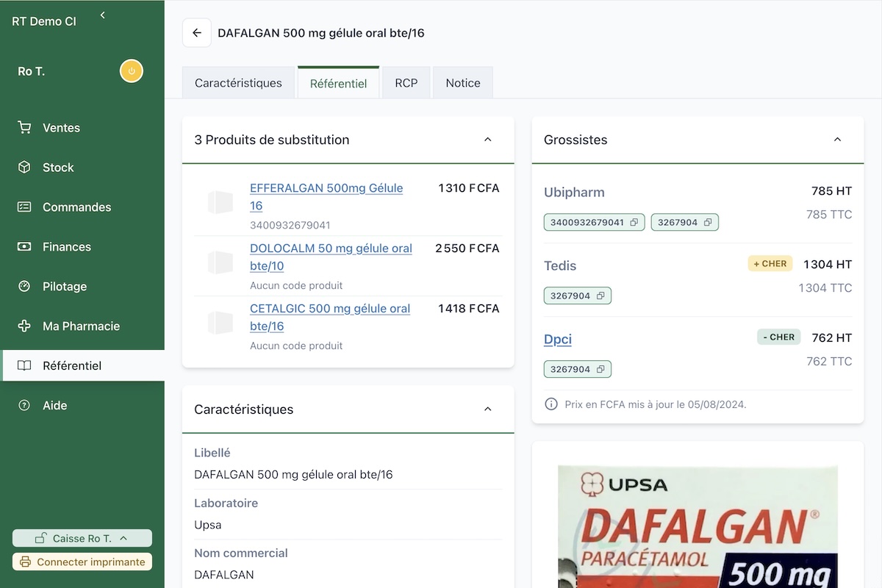Open the Caisse Ro T. dropdown
The width and height of the screenshot is (882, 588).
(x=82, y=539)
